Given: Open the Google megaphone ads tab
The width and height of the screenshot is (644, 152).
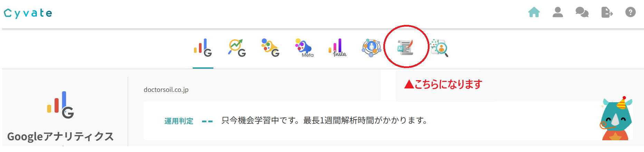Looking at the screenshot, I should [x=270, y=48].
